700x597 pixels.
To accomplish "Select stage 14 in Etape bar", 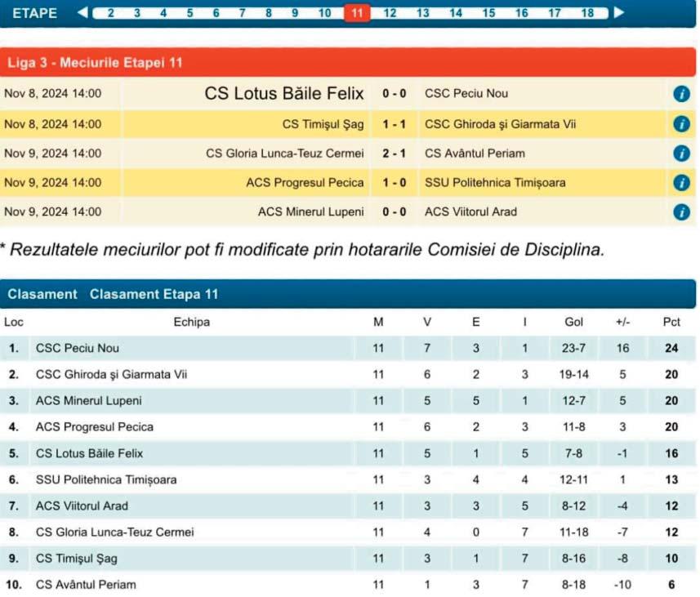I will 455,13.
